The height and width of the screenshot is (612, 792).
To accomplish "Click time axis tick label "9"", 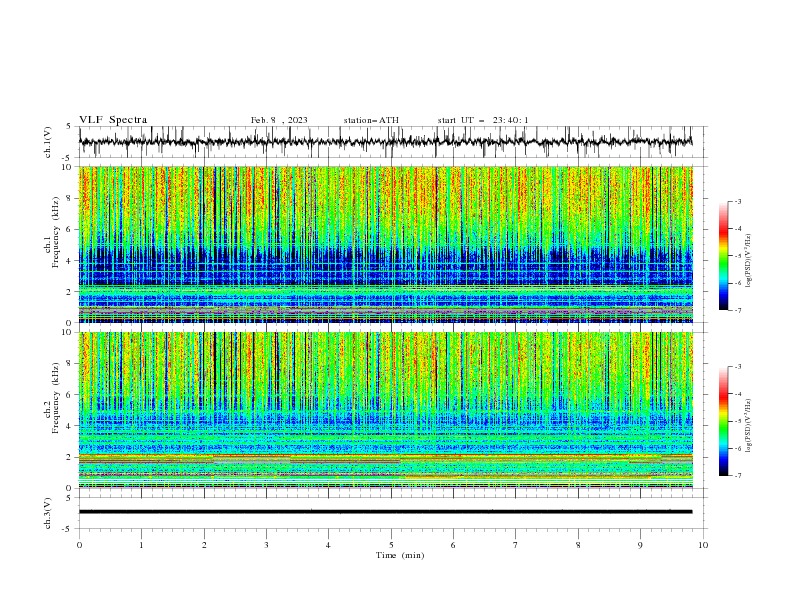I will coord(640,545).
